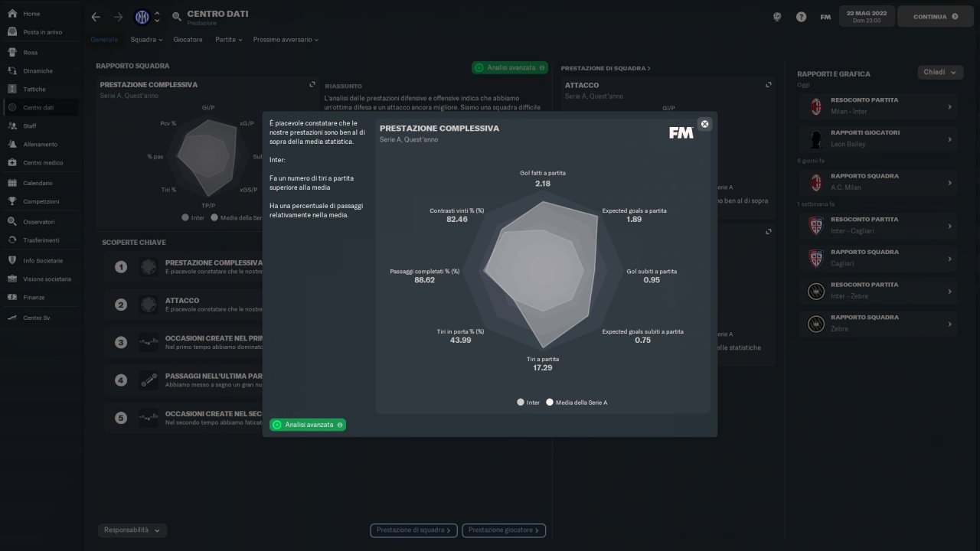
Task: Open the Responsabilità dropdown
Action: coord(132,530)
